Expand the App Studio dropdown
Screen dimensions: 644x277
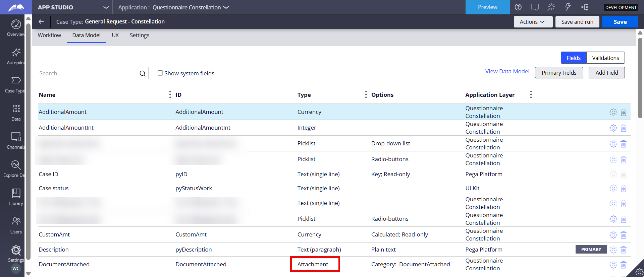click(x=106, y=7)
